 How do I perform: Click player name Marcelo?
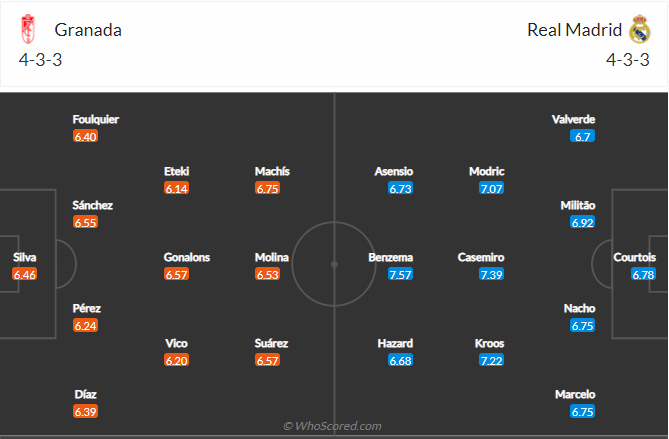[575, 394]
